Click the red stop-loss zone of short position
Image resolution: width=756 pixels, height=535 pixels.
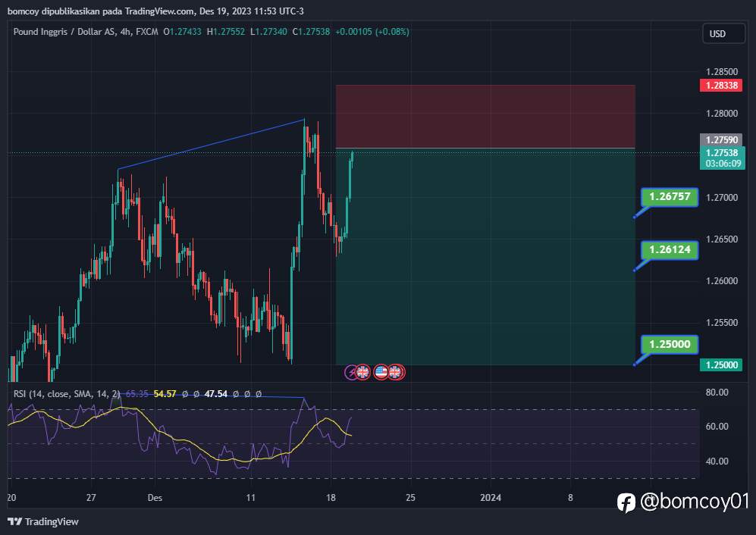[485, 117]
